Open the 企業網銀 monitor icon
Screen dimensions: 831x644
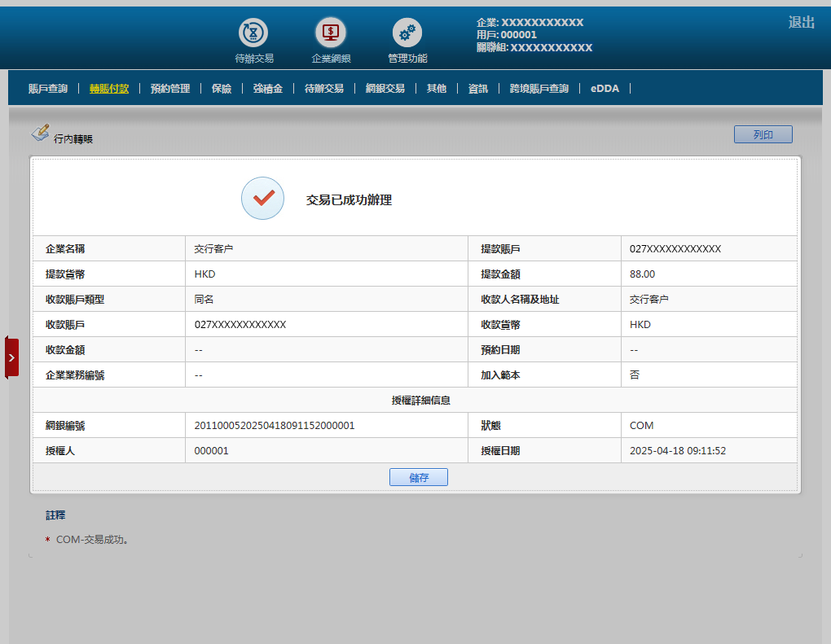click(331, 33)
